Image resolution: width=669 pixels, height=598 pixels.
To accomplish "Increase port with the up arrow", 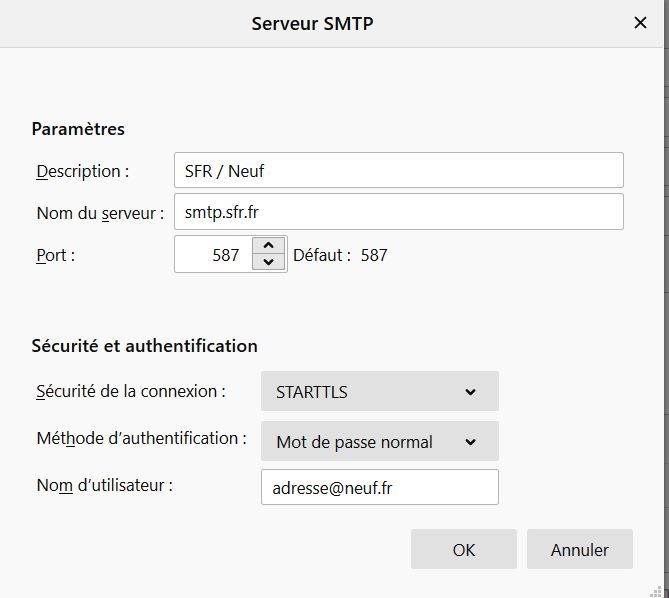I will (x=268, y=246).
